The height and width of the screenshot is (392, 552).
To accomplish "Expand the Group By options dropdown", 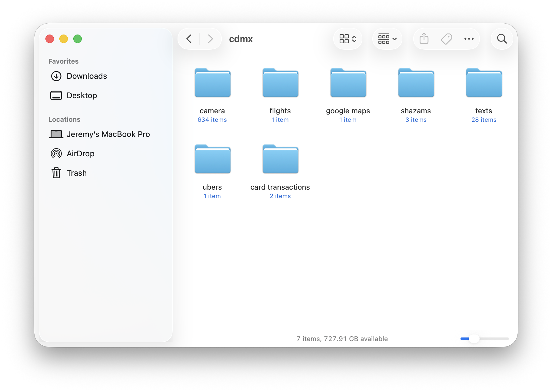I will point(387,39).
